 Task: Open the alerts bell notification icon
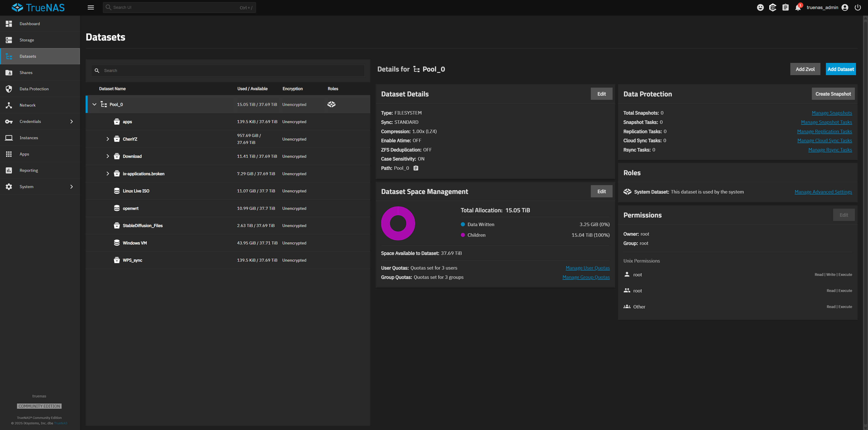click(x=798, y=7)
